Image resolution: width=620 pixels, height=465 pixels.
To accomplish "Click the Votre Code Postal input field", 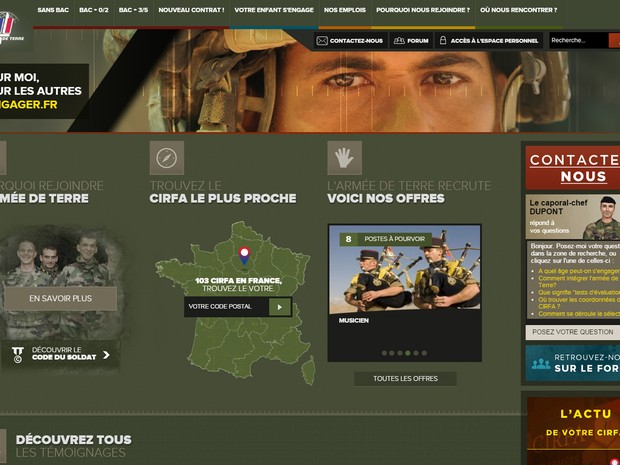I will click(226, 307).
